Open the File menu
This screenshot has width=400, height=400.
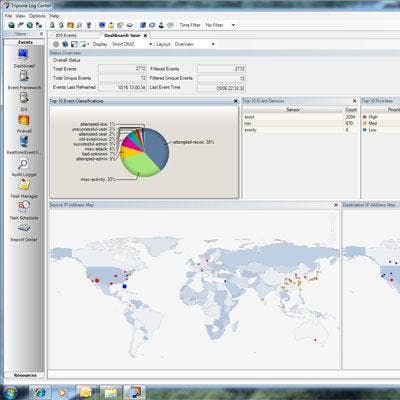[x=8, y=16]
